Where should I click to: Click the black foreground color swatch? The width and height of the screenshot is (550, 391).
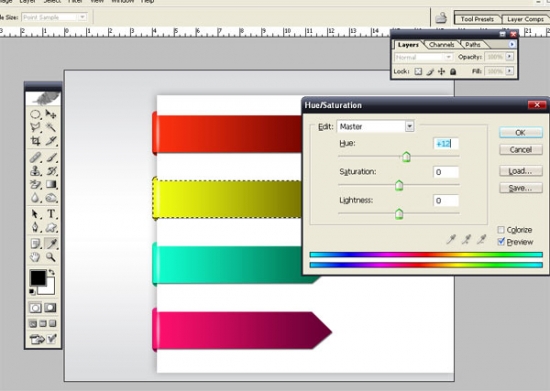click(37, 277)
